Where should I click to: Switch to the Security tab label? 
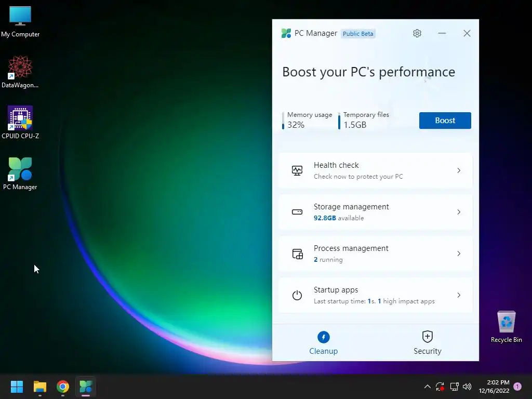pos(427,351)
